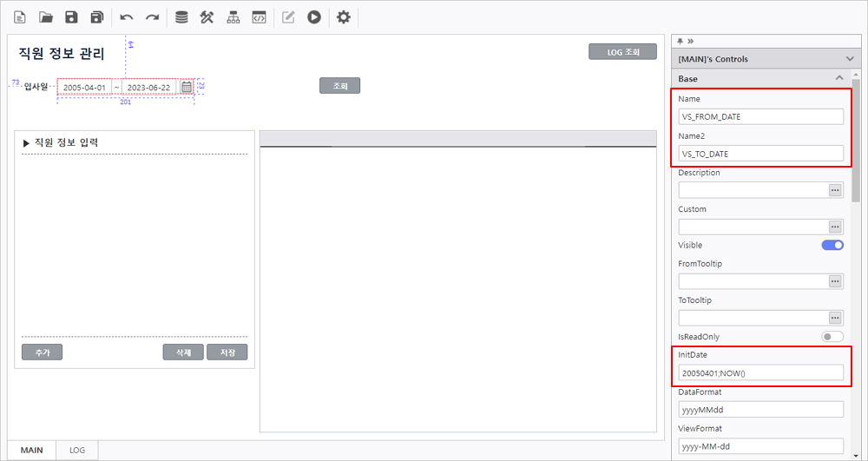Viewport: 868px width, 461px height.
Task: Select the 입사일 label
Action: pyautogui.click(x=36, y=87)
